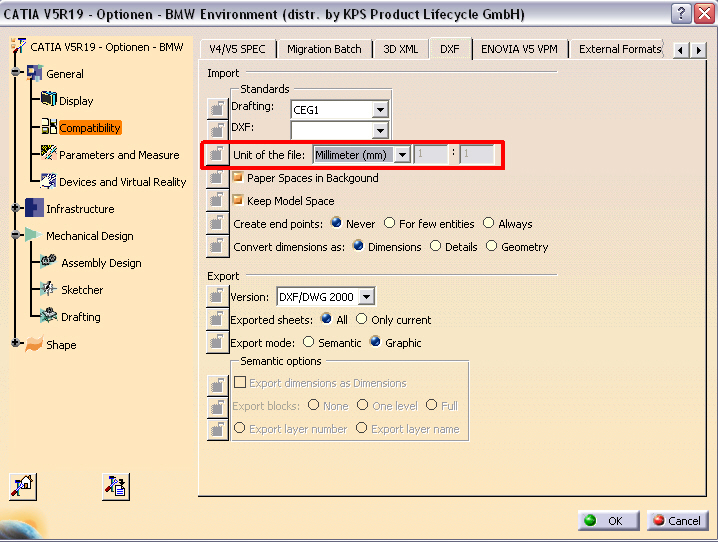Viewport: 718px width, 542px height.
Task: Select Graphic export mode
Action: click(375, 341)
